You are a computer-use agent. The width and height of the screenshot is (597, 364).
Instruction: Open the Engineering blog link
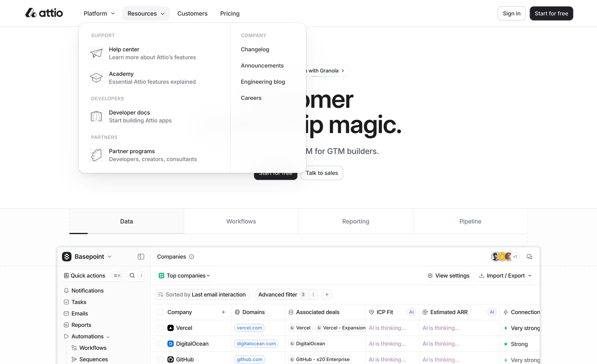coord(263,82)
